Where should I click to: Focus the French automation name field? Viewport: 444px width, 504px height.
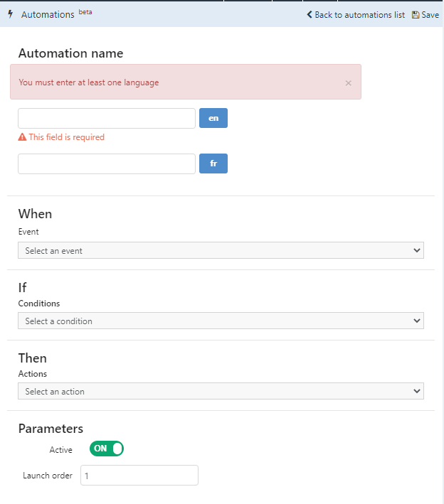[x=107, y=164]
